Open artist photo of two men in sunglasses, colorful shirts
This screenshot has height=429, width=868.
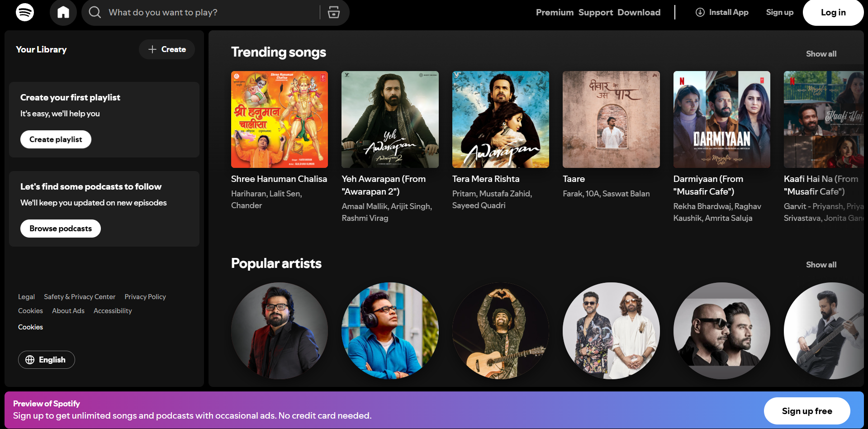[x=611, y=331]
